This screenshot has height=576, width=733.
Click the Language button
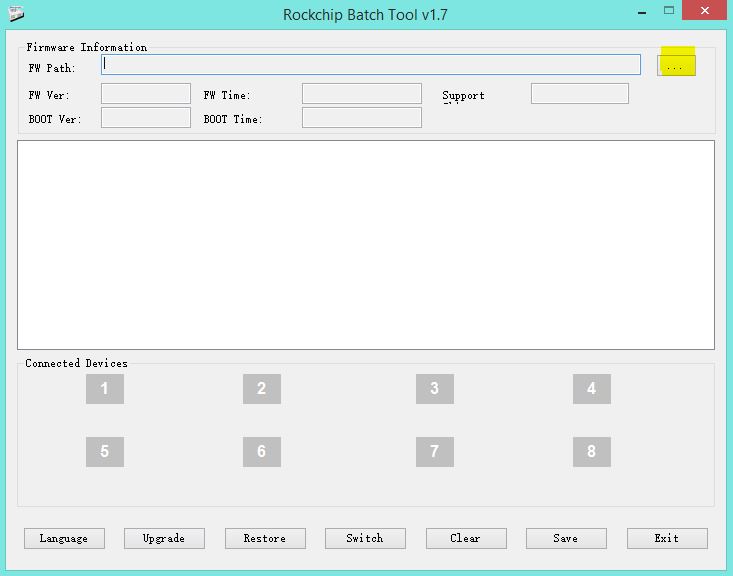[x=65, y=539]
